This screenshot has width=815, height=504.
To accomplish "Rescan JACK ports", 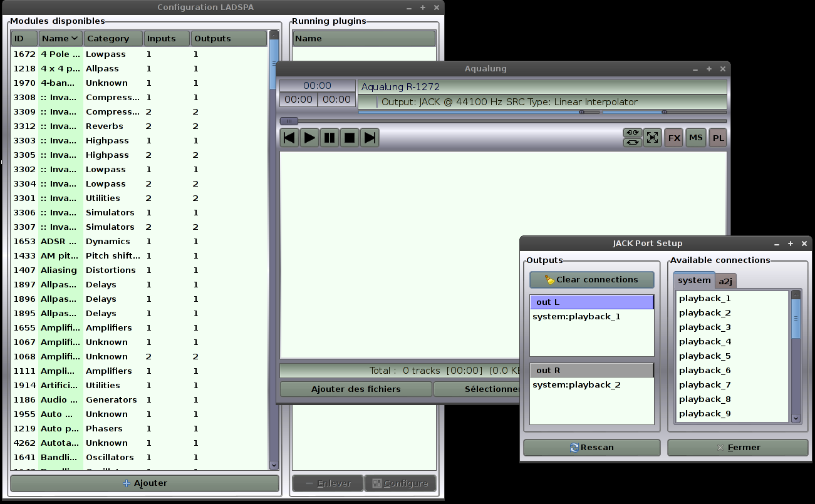I will click(592, 448).
